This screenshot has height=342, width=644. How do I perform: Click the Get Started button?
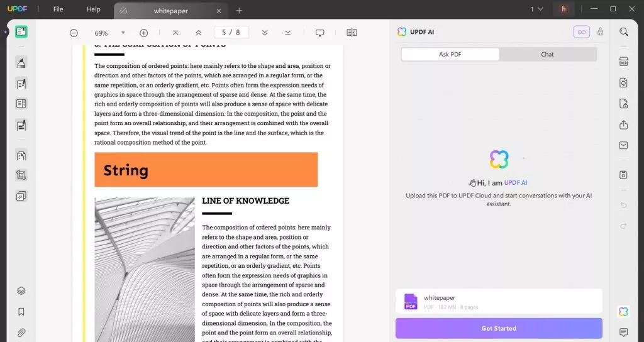[x=499, y=328]
